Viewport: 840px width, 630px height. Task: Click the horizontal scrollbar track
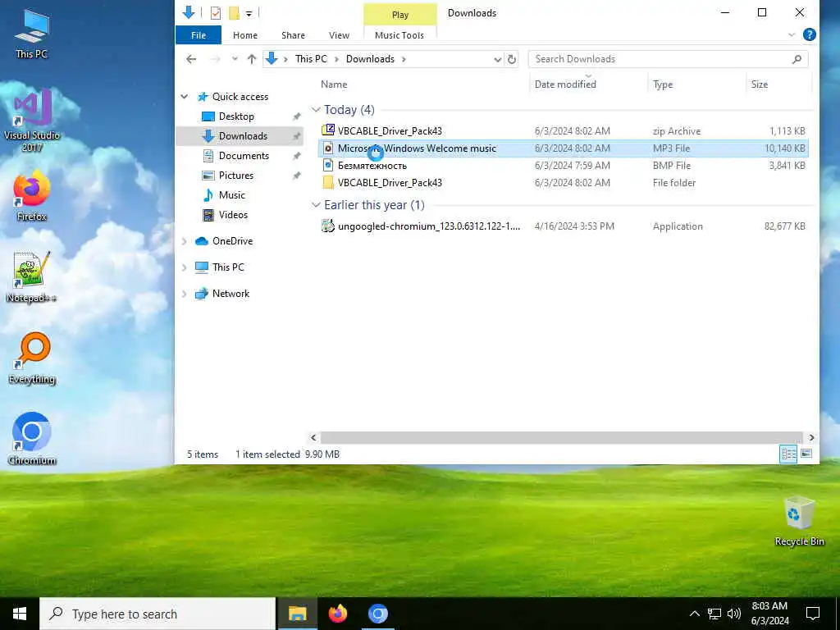[x=561, y=438]
